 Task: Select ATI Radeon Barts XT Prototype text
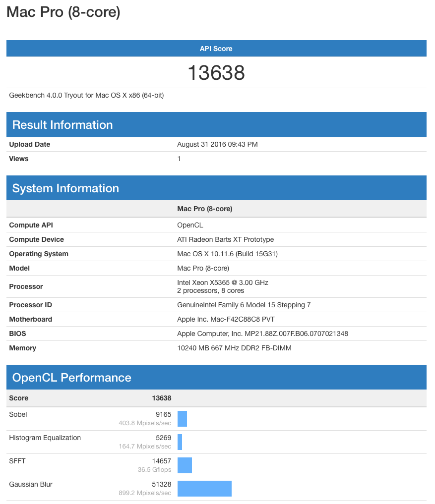(225, 240)
